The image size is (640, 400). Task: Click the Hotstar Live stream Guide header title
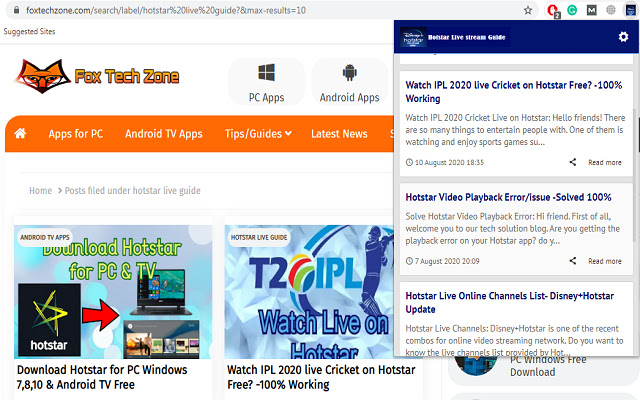pyautogui.click(x=467, y=37)
